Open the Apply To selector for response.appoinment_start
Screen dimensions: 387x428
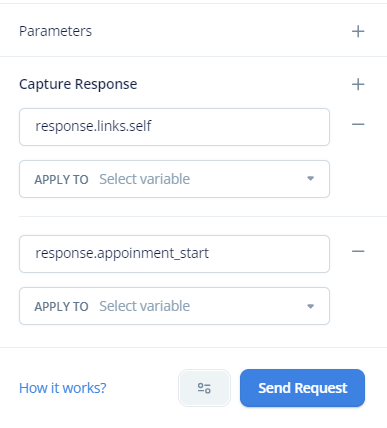coord(174,306)
